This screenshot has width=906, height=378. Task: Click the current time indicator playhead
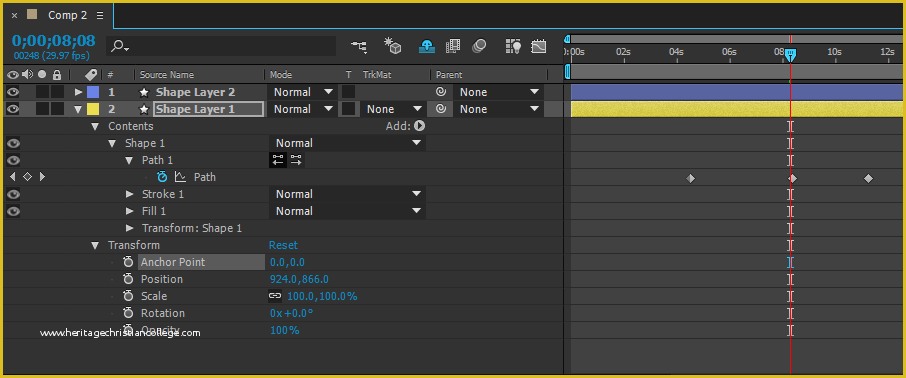(790, 55)
